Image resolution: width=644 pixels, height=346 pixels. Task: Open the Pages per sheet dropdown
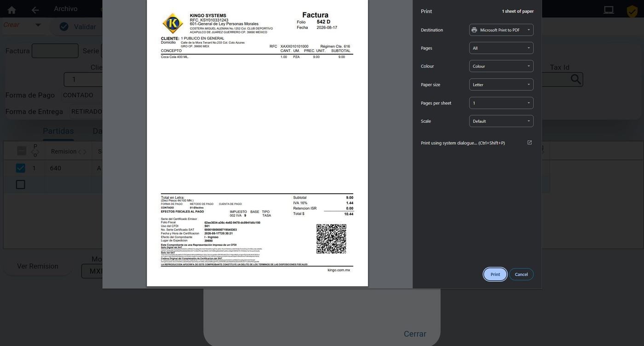click(501, 103)
